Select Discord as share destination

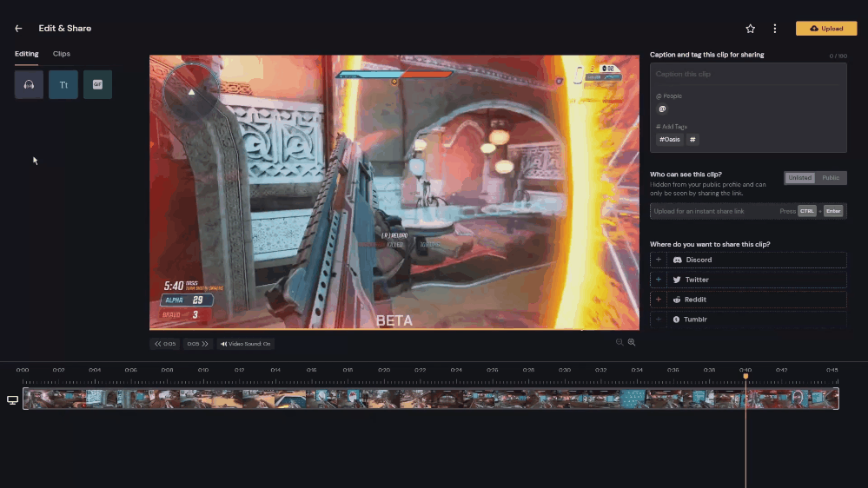[x=756, y=260]
